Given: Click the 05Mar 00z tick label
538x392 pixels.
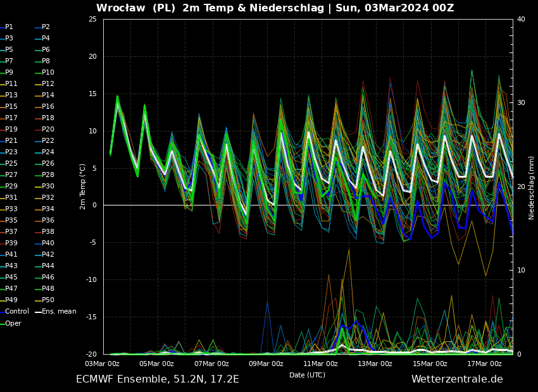Looking at the screenshot, I should point(156,364).
